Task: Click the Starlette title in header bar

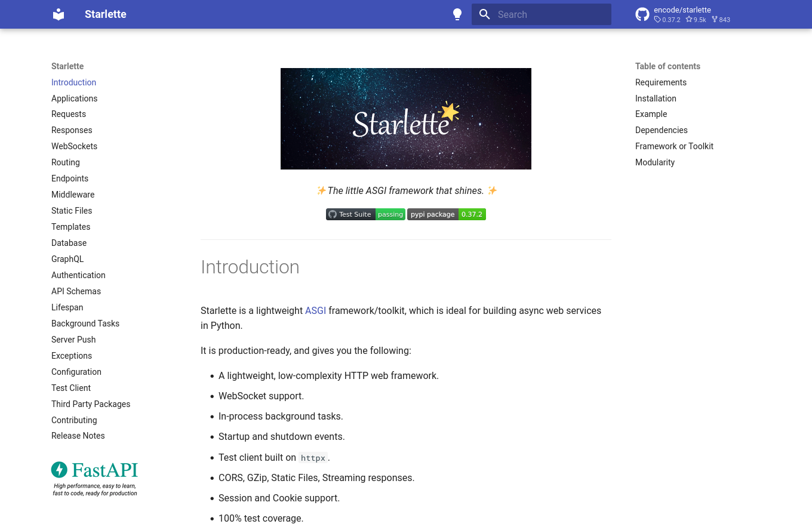Action: 106,14
